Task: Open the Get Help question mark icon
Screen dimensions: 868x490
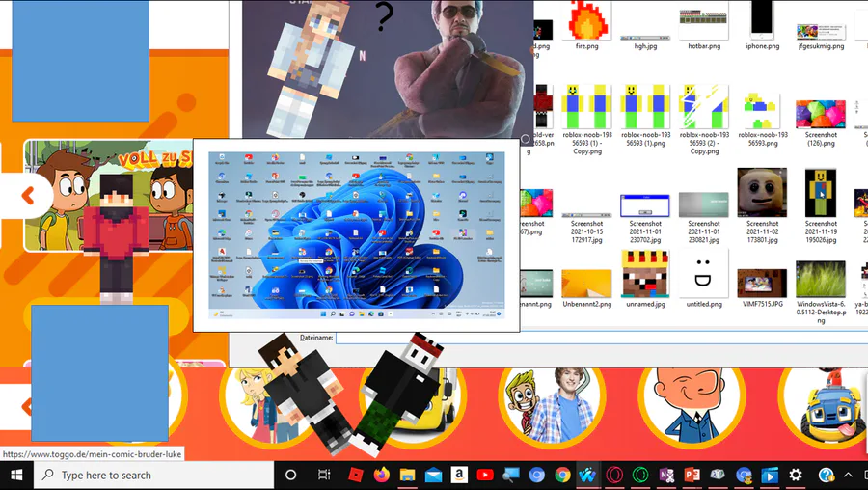Action: coord(826,476)
